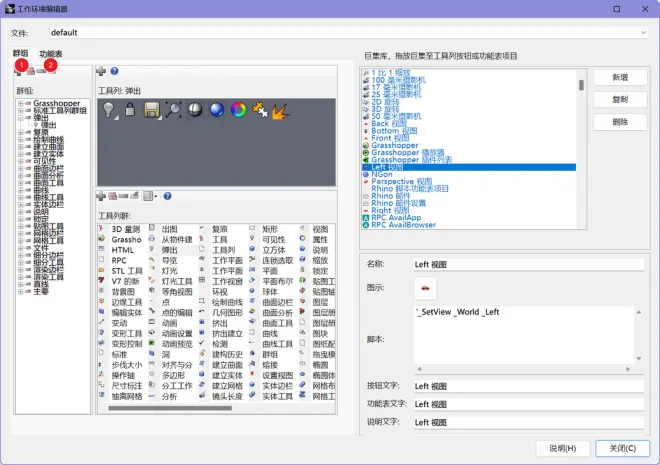Switch to the 功能表 tab
This screenshot has width=660, height=465.
click(51, 54)
